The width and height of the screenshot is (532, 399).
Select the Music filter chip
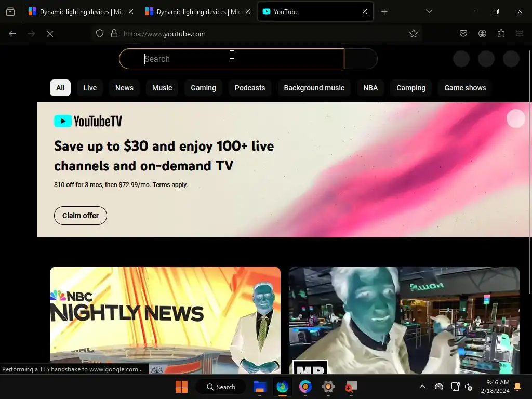pyautogui.click(x=162, y=88)
